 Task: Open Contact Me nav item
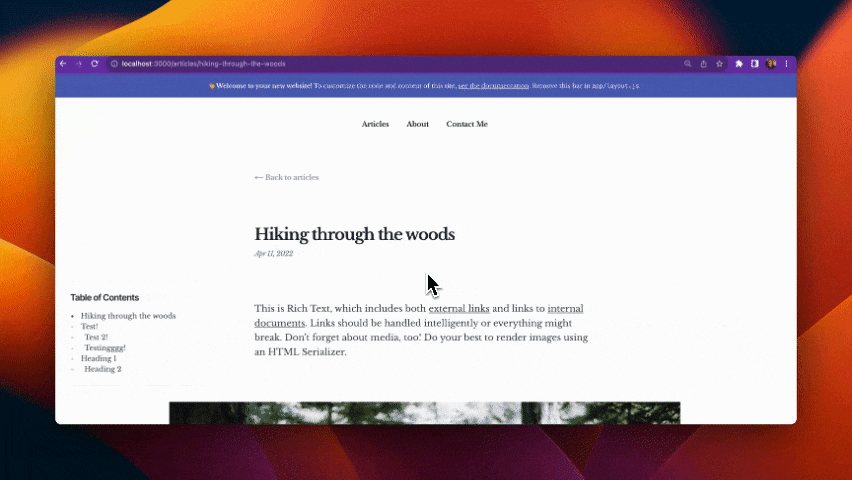coord(467,124)
